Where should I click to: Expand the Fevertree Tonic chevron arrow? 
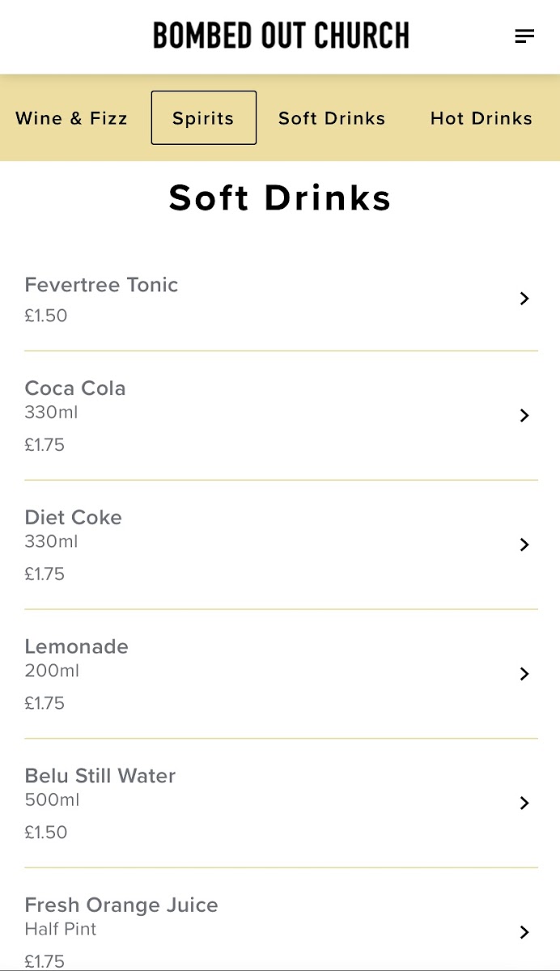[524, 299]
